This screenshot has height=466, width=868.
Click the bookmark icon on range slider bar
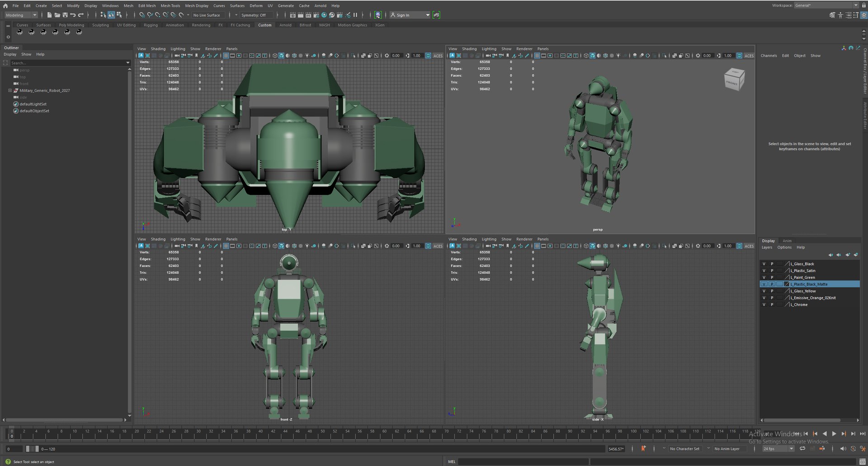click(643, 448)
